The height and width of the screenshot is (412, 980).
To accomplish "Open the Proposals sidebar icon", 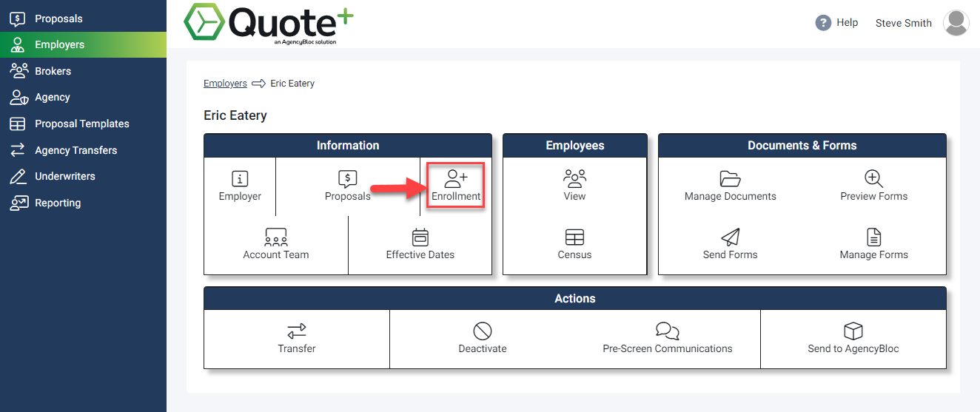I will 18,18.
